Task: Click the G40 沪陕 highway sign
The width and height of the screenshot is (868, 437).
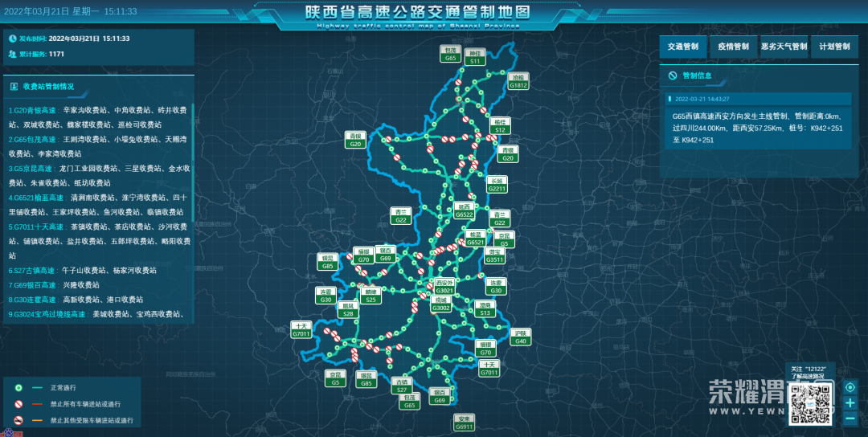Action: [x=521, y=337]
